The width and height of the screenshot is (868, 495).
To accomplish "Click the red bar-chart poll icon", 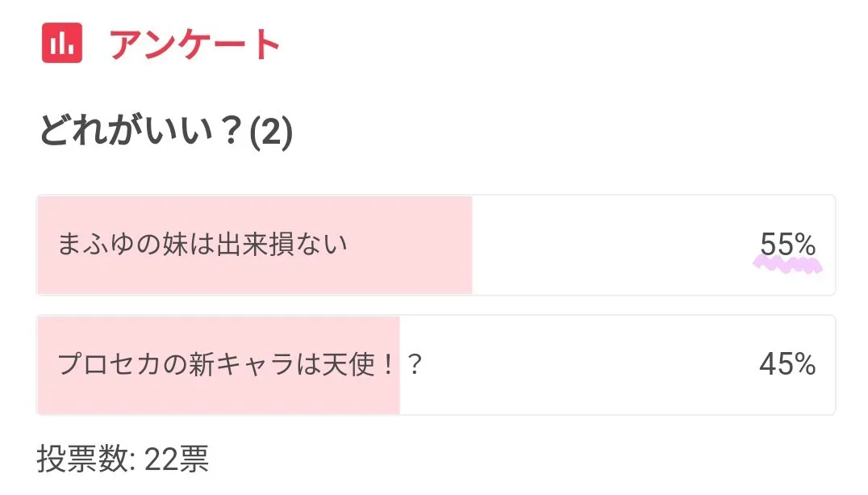I will (62, 44).
